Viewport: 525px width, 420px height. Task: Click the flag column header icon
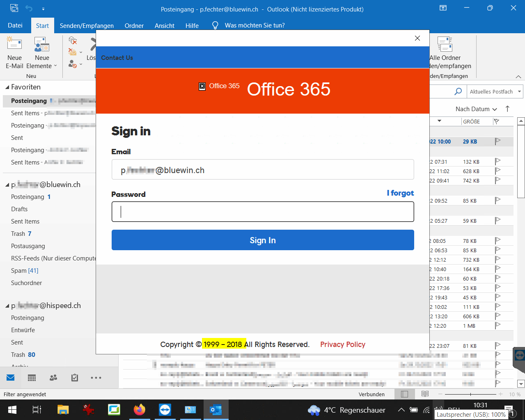point(496,121)
